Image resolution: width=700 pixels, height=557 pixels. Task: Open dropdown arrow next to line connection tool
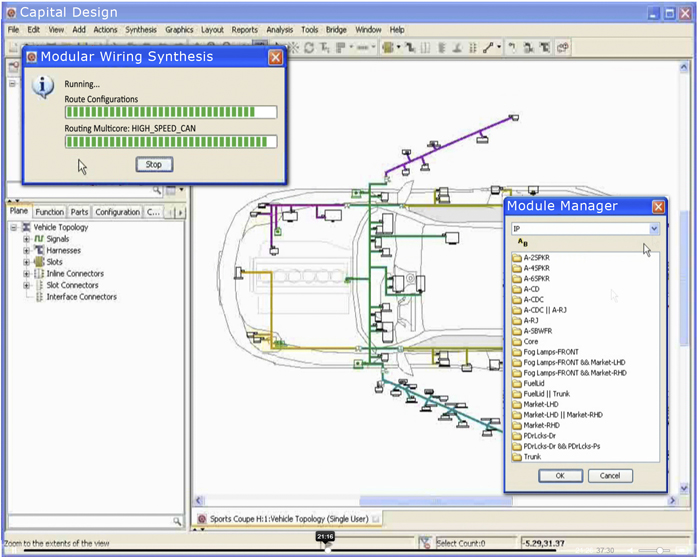click(499, 47)
